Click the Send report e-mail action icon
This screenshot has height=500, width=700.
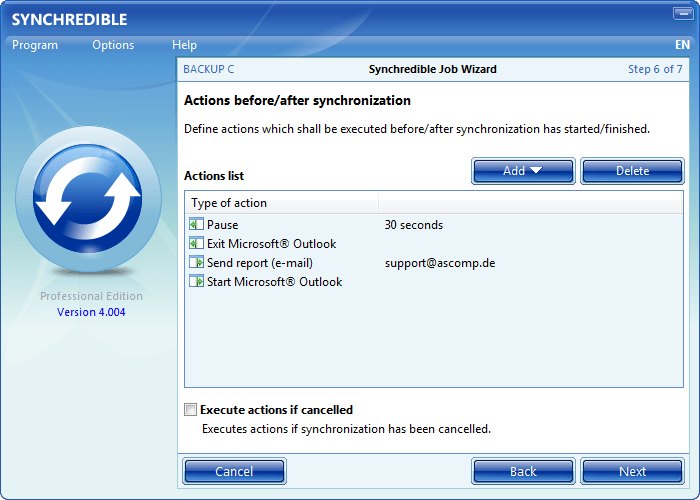pos(196,263)
